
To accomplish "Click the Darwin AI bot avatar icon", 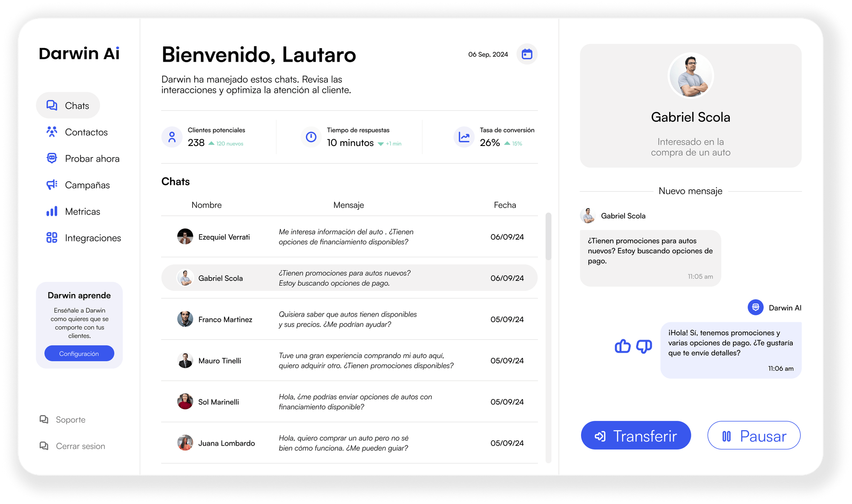I will [755, 307].
